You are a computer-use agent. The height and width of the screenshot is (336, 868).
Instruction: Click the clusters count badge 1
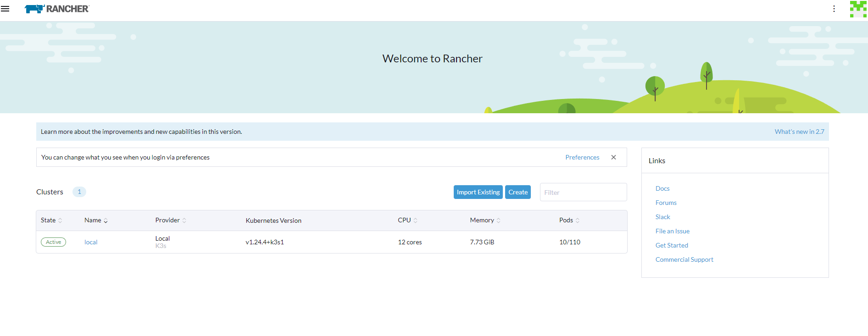click(x=79, y=192)
